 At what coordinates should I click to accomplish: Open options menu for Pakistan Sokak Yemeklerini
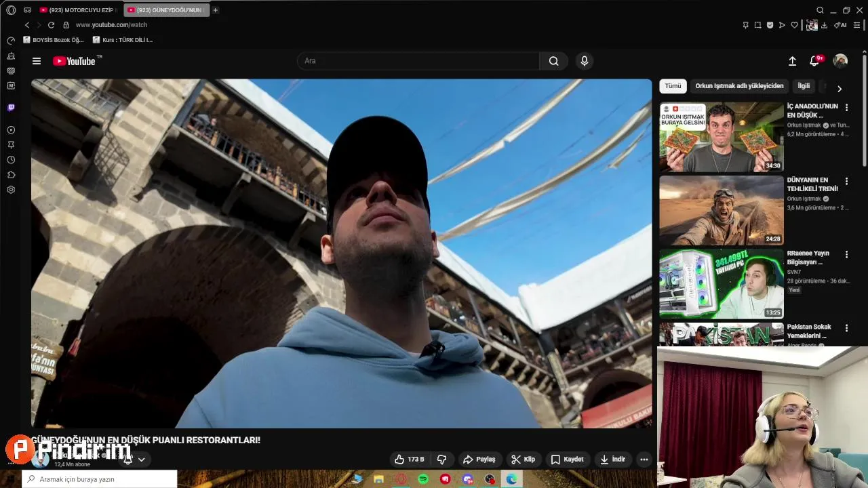coord(846,327)
